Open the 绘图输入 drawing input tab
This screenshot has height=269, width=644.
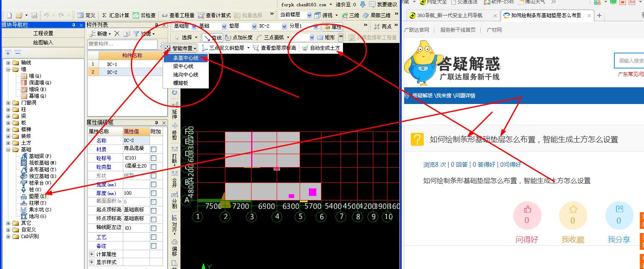tap(43, 43)
